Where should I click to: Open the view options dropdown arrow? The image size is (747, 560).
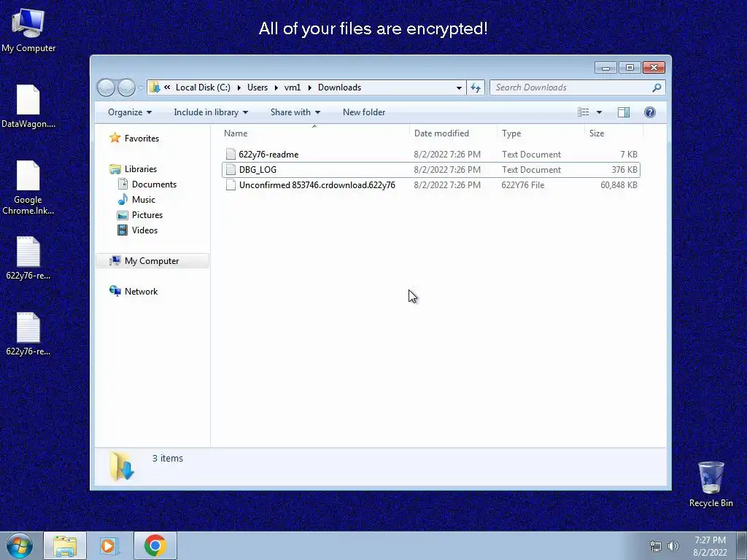click(x=600, y=112)
